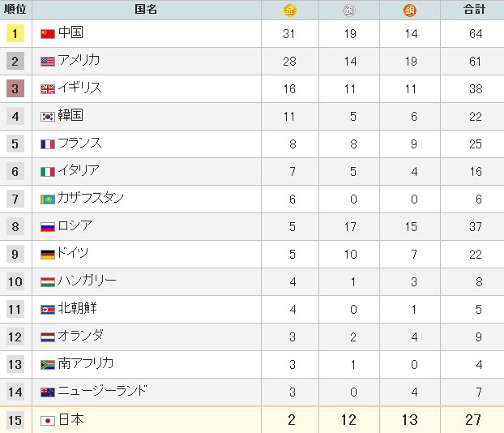504x433 pixels.
Task: Click Japan's total medal count 27
Action: [x=474, y=420]
